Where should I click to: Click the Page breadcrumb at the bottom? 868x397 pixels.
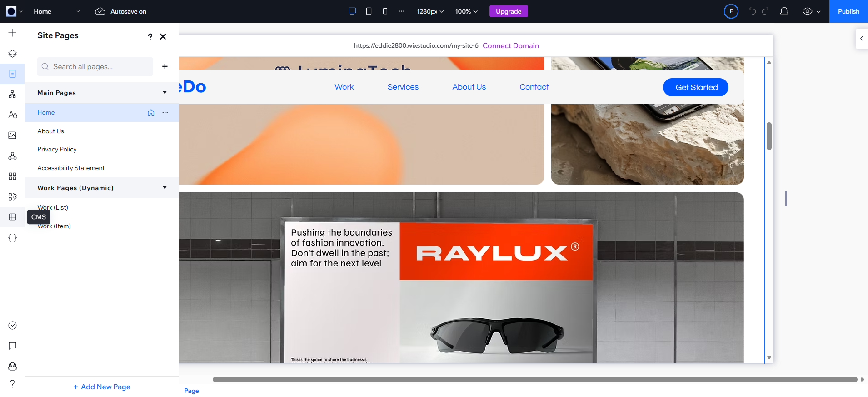click(191, 391)
